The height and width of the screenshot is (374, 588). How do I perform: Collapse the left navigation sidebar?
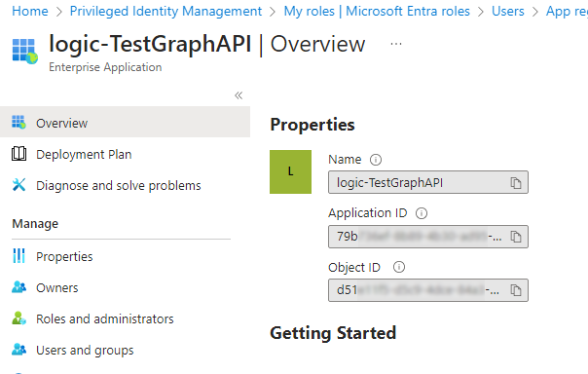pyautogui.click(x=239, y=95)
